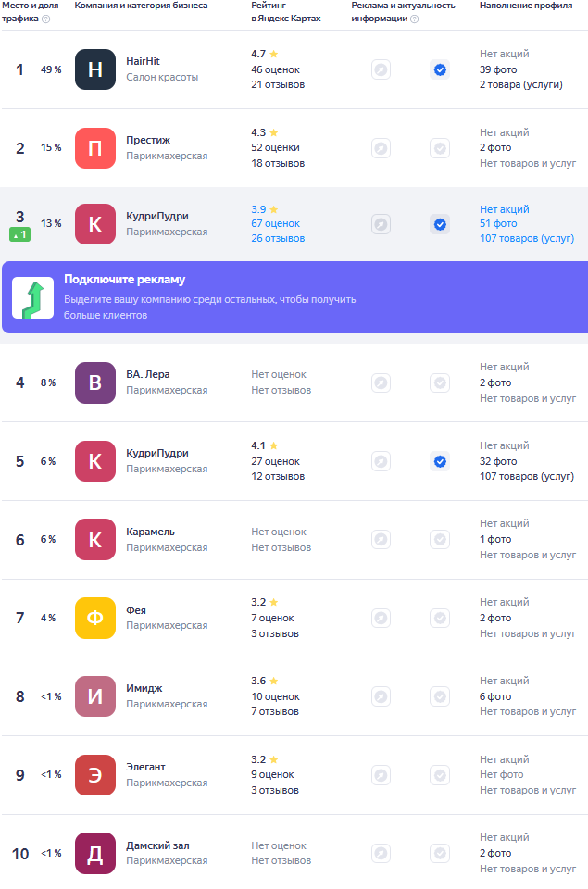Click advertising icon in КудриПудри row 5
This screenshot has width=588, height=889.
click(x=381, y=461)
